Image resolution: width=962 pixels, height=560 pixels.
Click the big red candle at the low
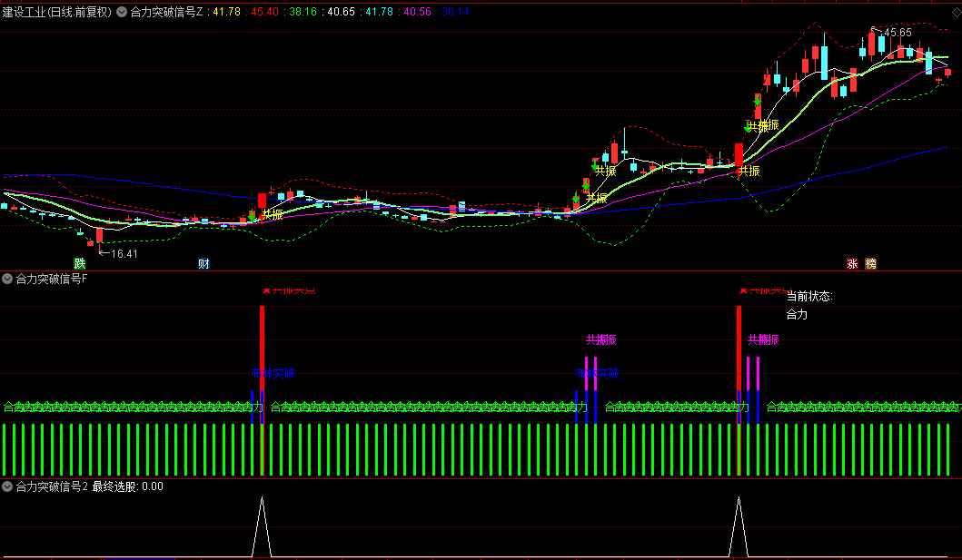click(99, 235)
